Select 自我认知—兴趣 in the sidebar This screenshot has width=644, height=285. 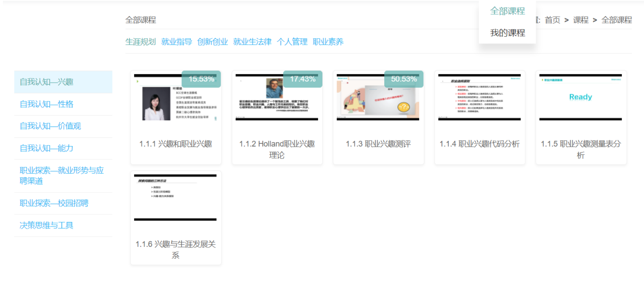63,82
